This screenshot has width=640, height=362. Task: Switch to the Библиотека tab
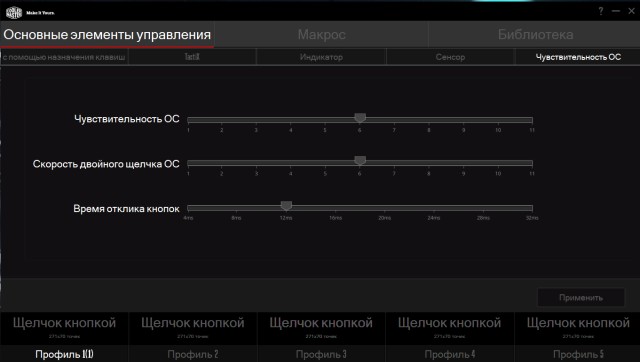(x=535, y=35)
